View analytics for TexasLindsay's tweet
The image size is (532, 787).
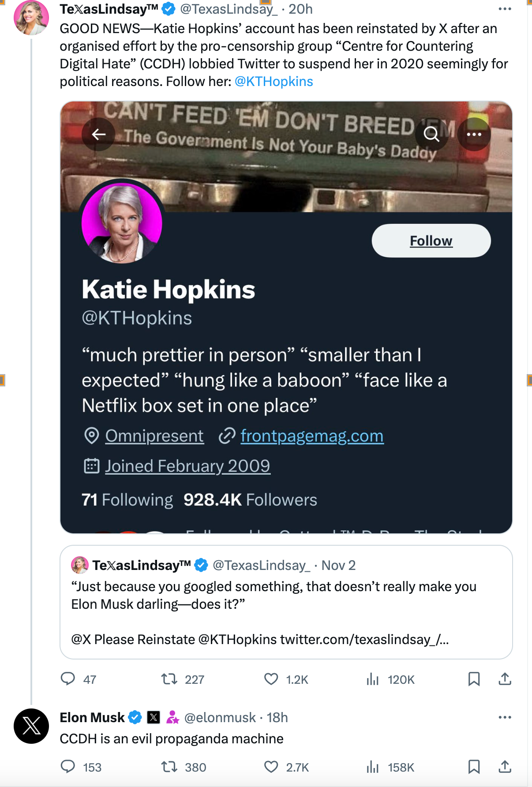(x=373, y=679)
